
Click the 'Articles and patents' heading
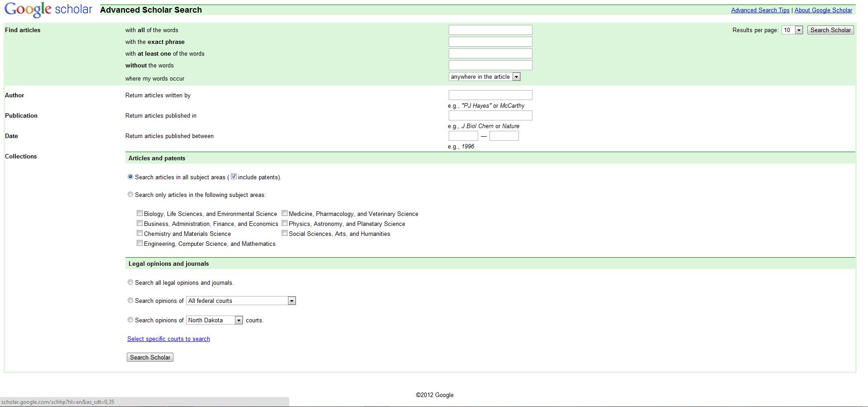tap(157, 158)
